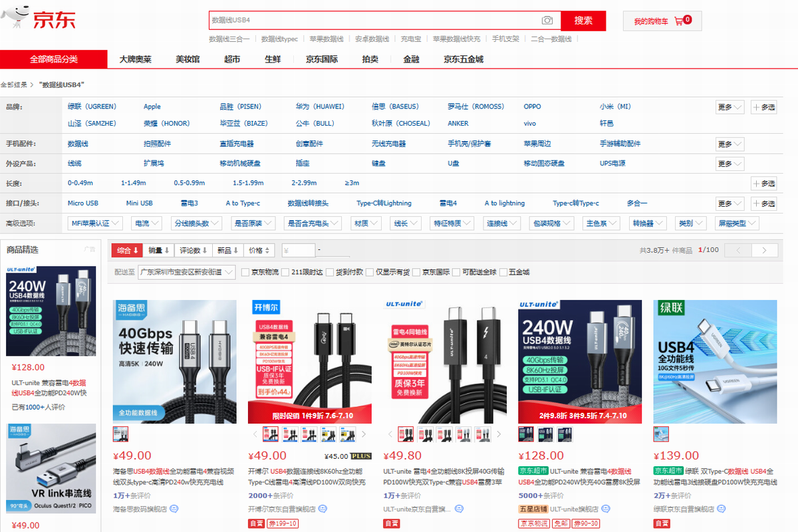Viewport: 798px width, 532px height.
Task: Click the red 搜索 button
Action: tap(583, 21)
